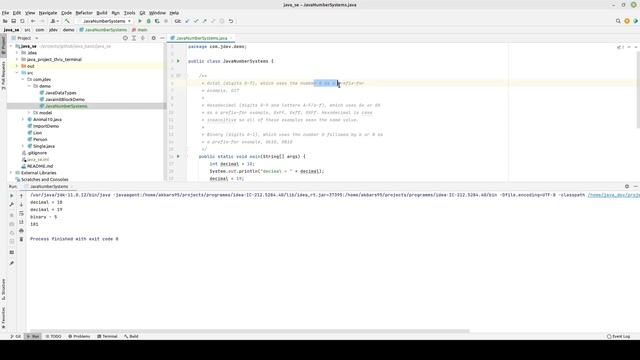This screenshot has height=360, width=640.
Task: Open the Tools menu
Action: (129, 13)
